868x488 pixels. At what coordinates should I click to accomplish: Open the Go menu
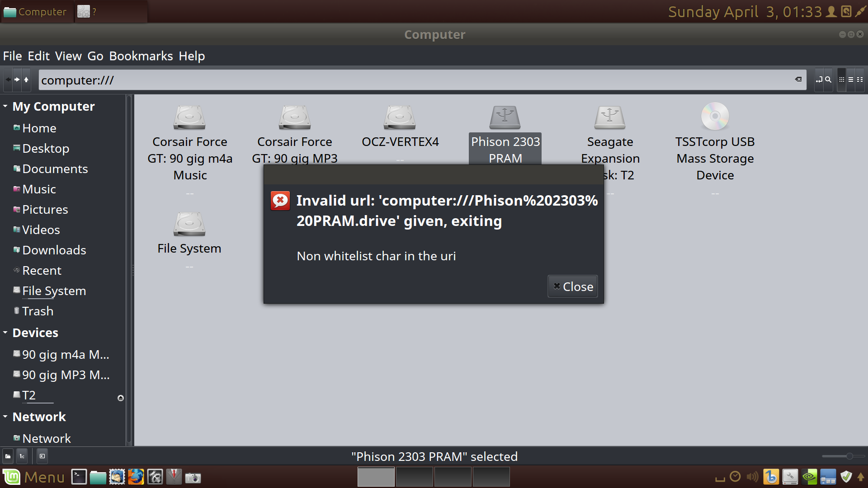[x=95, y=56]
